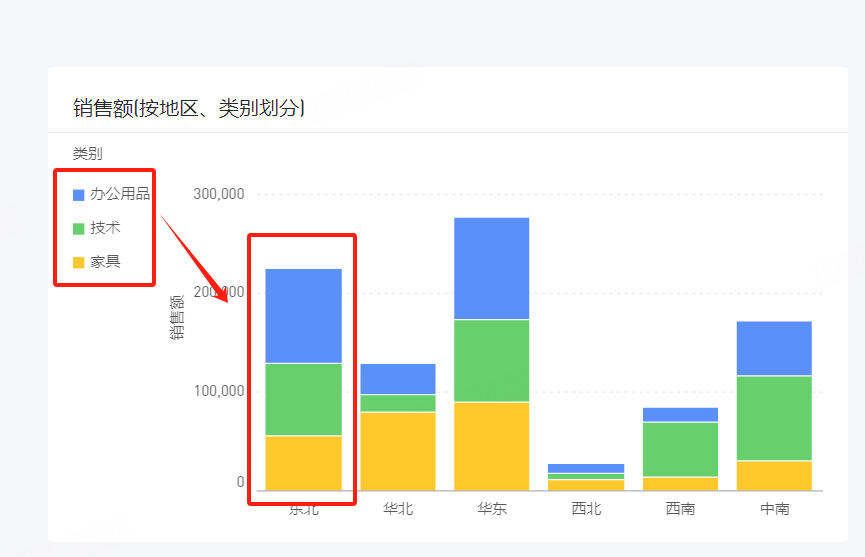The height and width of the screenshot is (557, 865).
Task: Click the blue 办公用品 legend swatch
Action: click(x=79, y=194)
